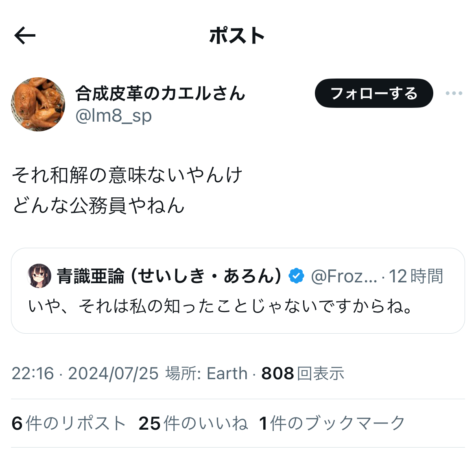This screenshot has width=476, height=450.
Task: Tap the 808 回表示 view count
Action: tap(303, 373)
